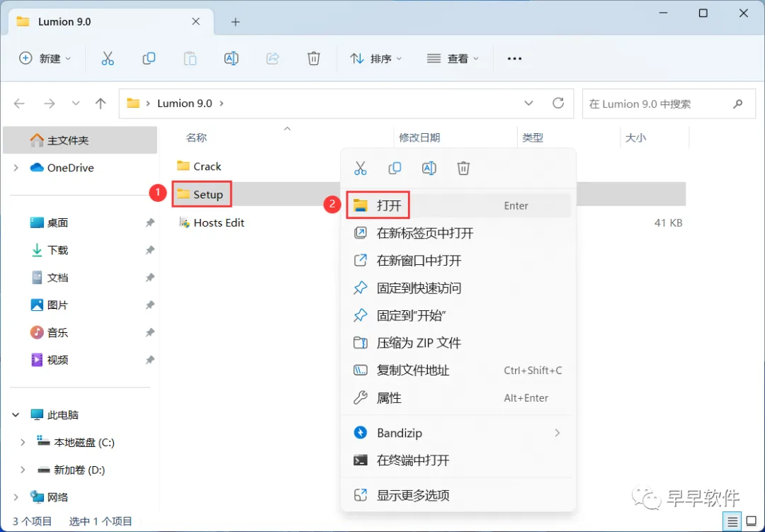Unpin 图片 using its pin icon
This screenshot has width=765, height=532.
[x=149, y=305]
